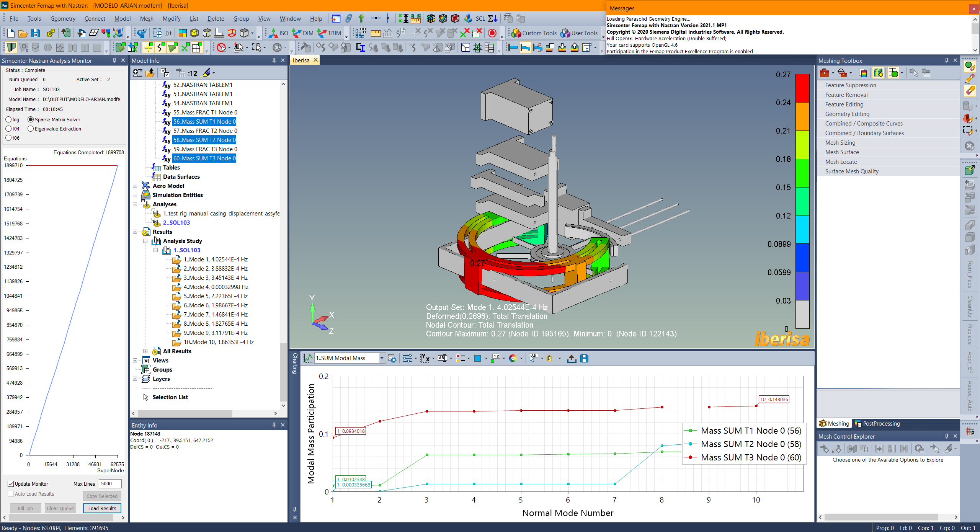This screenshot has width=980, height=532.
Task: Click the TRIM view axes icon
Action: pos(329,33)
